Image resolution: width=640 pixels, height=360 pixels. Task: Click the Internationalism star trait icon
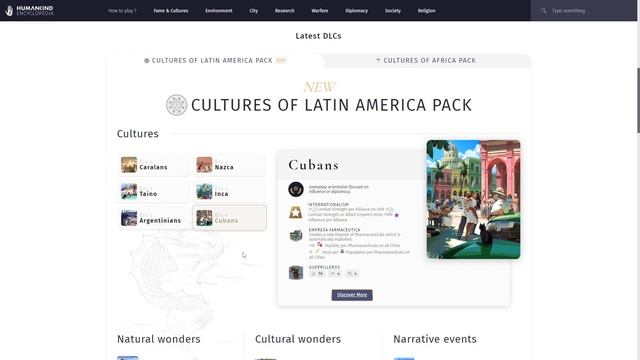296,212
